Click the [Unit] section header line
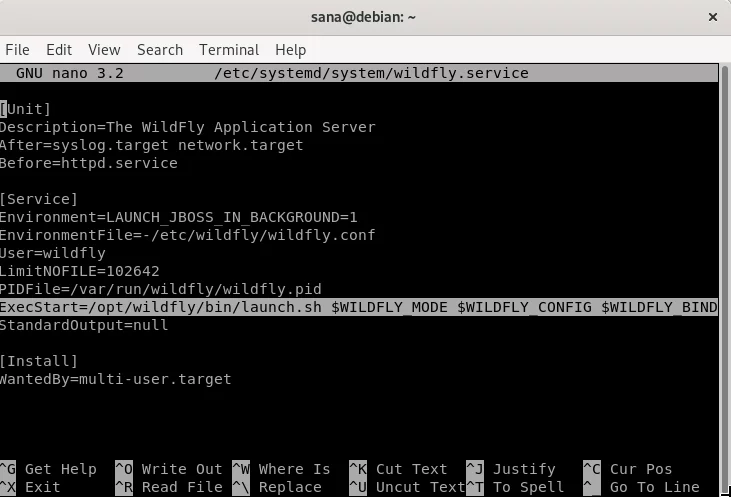Image resolution: width=731 pixels, height=497 pixels. 25,109
